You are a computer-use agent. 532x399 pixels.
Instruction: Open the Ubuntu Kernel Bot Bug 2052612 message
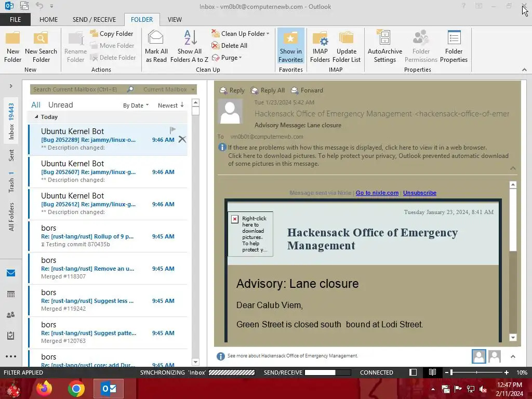tap(108, 204)
